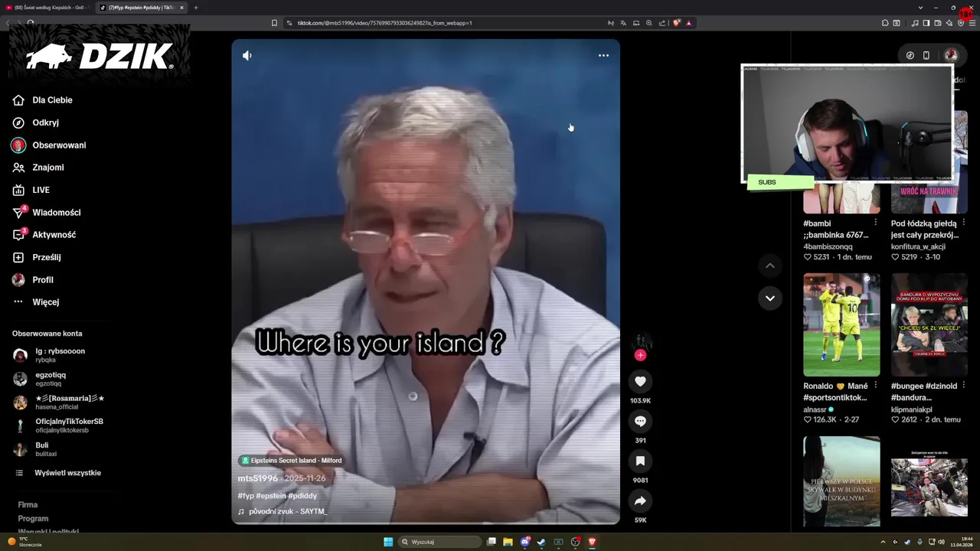Open the taskbar volume control
This screenshot has width=980, height=551.
point(941,542)
